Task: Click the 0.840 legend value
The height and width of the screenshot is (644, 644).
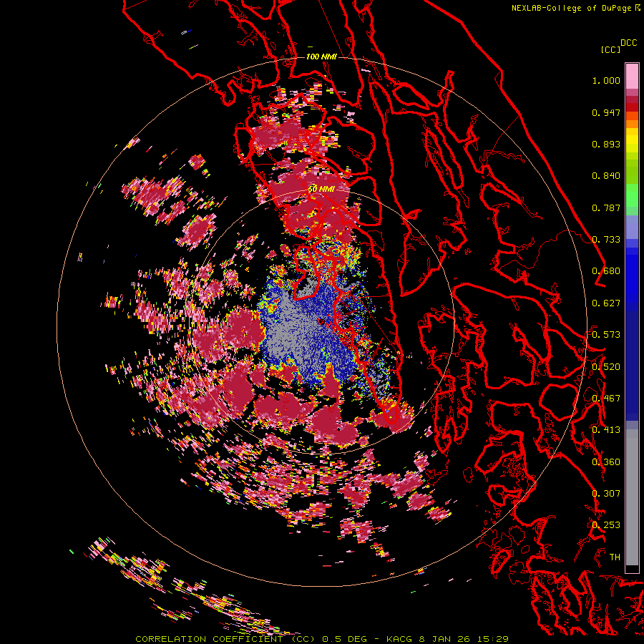Action: click(x=606, y=176)
